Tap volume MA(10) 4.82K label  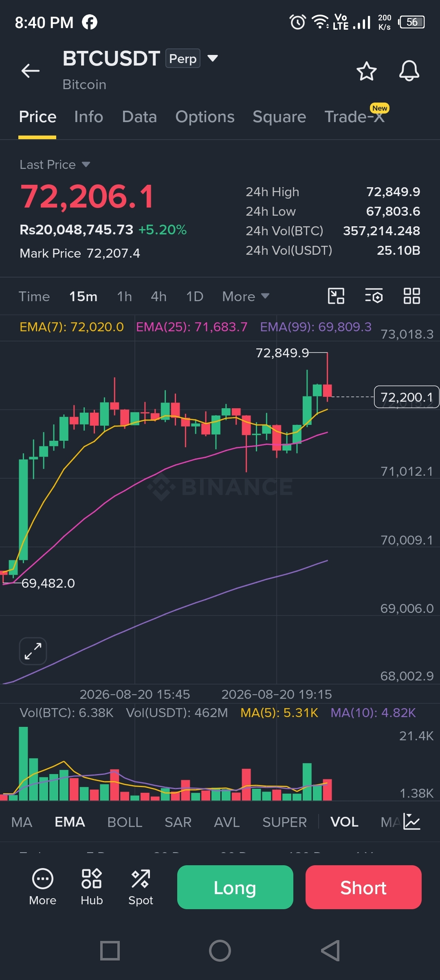click(373, 713)
